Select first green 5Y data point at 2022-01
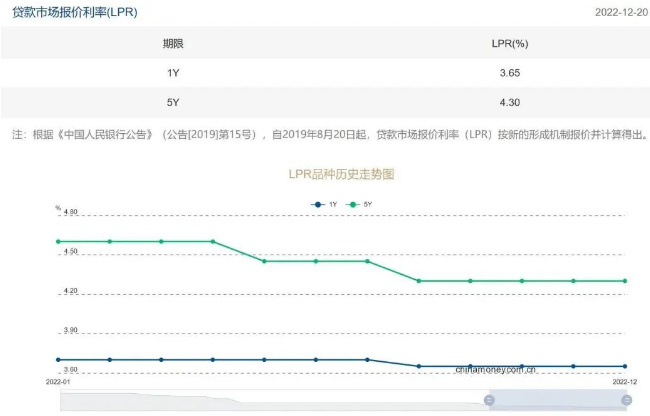 [58, 241]
